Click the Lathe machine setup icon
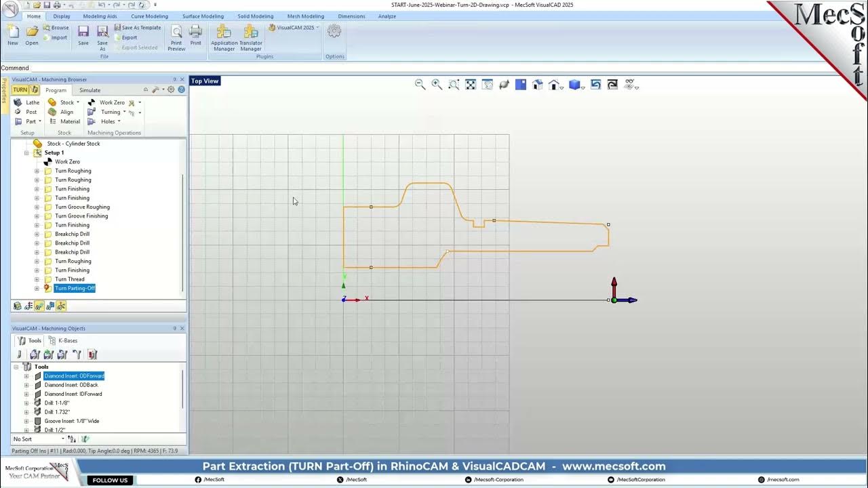 27,102
